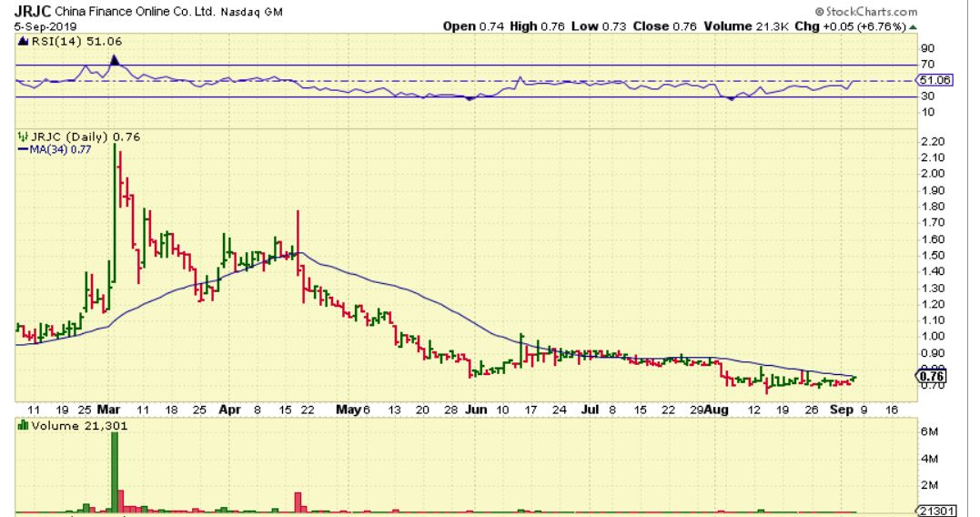Click the May label on date axis

(349, 411)
